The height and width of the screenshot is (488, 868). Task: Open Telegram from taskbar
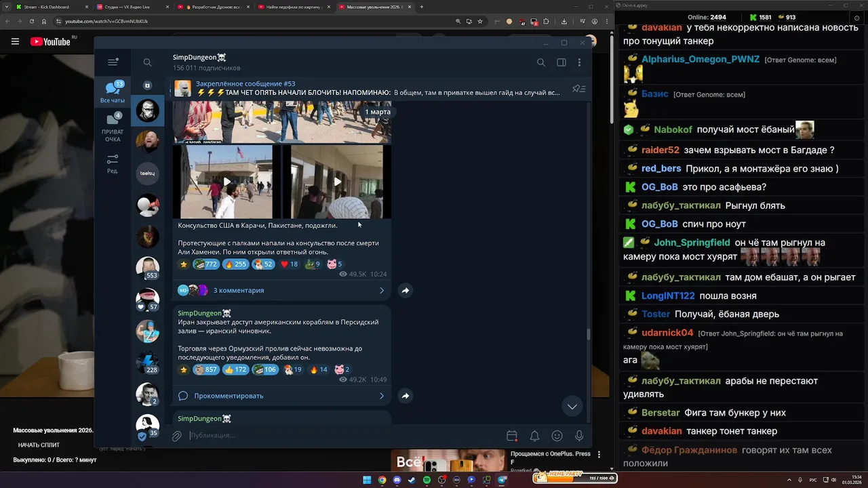click(x=502, y=480)
